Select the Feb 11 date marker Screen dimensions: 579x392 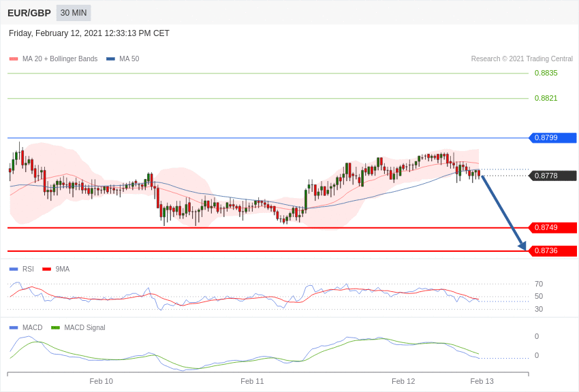(x=252, y=381)
